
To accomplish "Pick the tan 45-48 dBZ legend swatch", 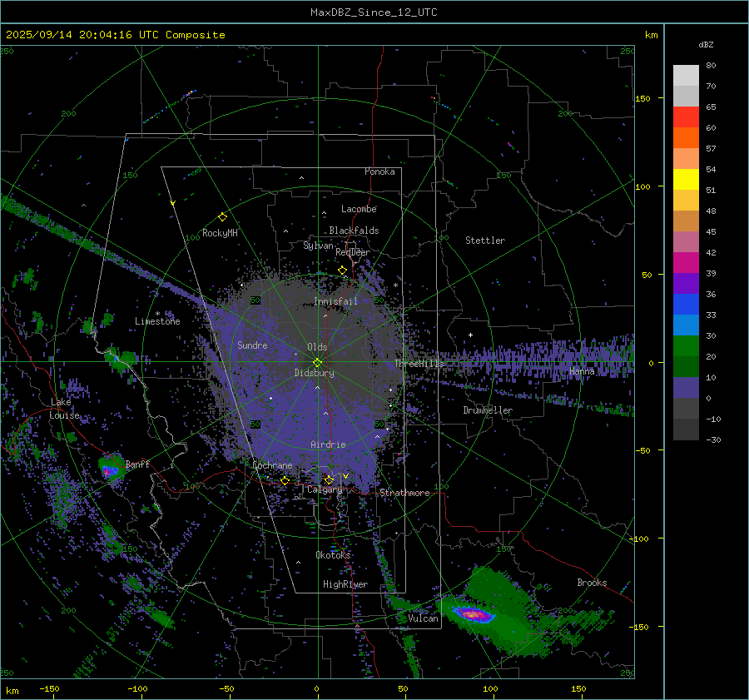I will pos(686,221).
